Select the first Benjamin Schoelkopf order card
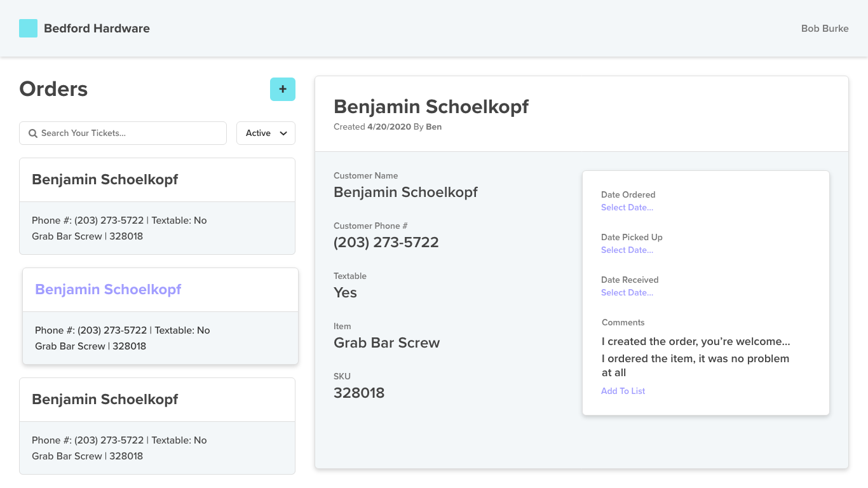The image size is (868, 488). click(157, 206)
